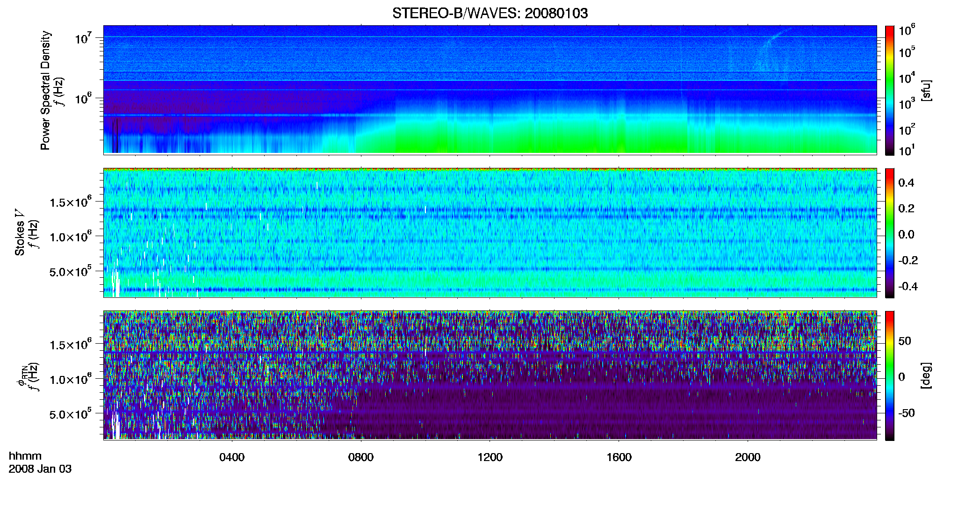Click the STEREO-B/WAVES: 20080103 title
Viewport: 980px width, 505px height.
click(x=490, y=14)
